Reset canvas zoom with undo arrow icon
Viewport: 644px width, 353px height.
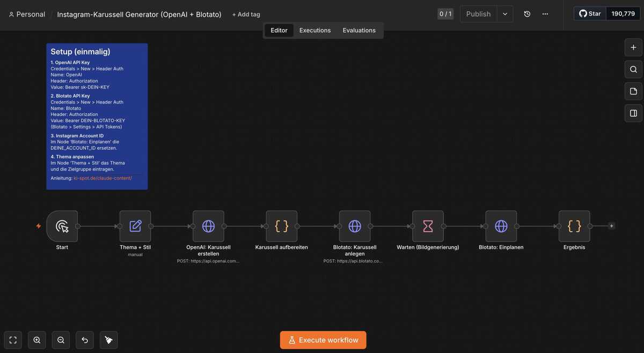85,340
